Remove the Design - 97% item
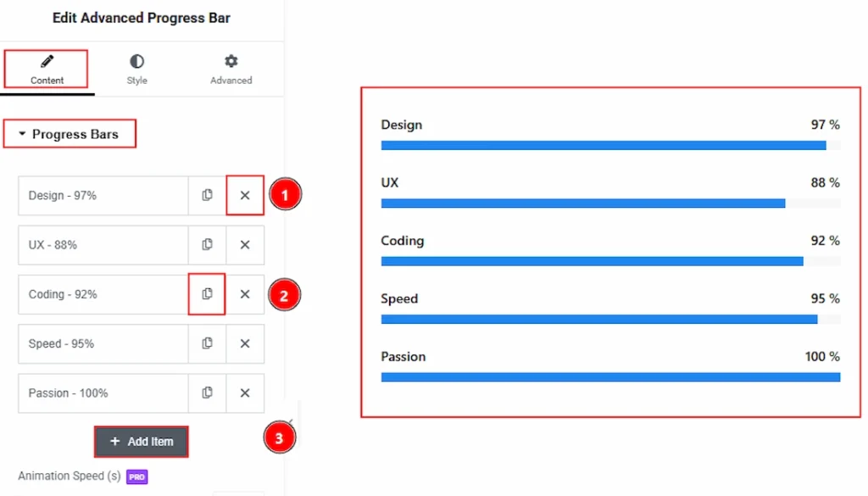The width and height of the screenshot is (868, 496). click(245, 195)
